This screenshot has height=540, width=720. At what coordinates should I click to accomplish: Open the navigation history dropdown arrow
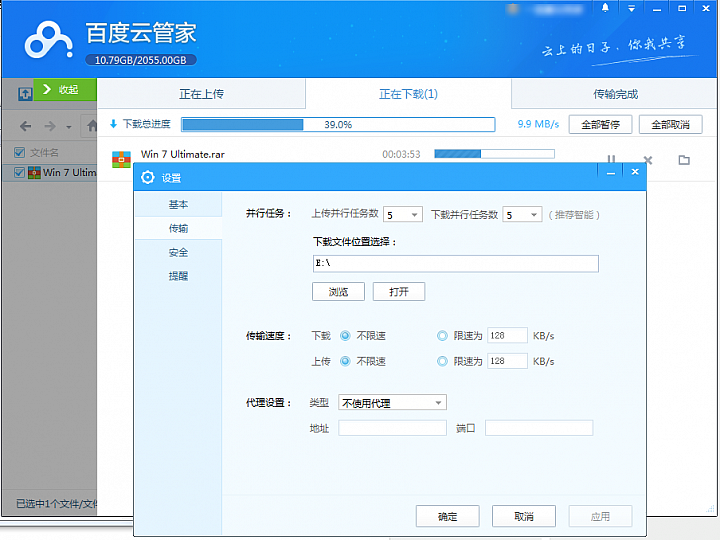tap(69, 127)
